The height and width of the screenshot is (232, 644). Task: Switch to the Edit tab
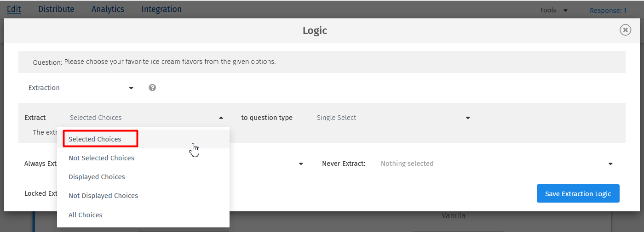[14, 9]
